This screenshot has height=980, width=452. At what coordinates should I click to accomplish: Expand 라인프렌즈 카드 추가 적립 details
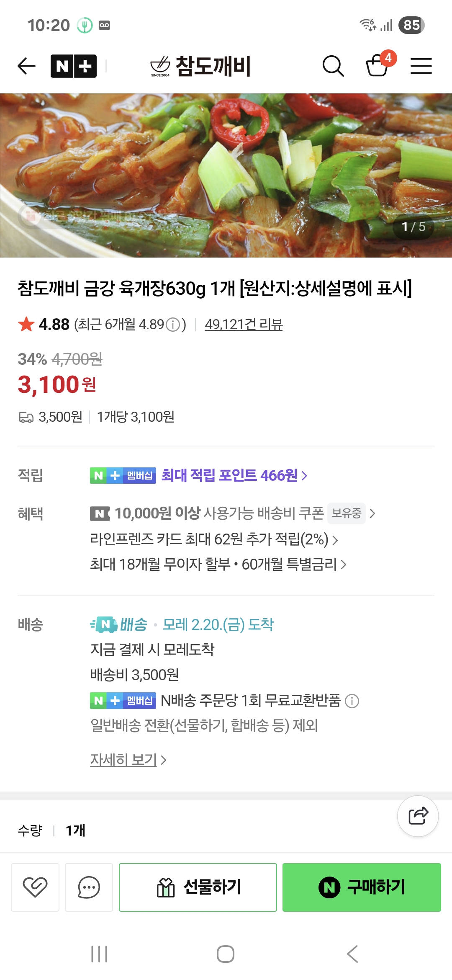tap(213, 539)
